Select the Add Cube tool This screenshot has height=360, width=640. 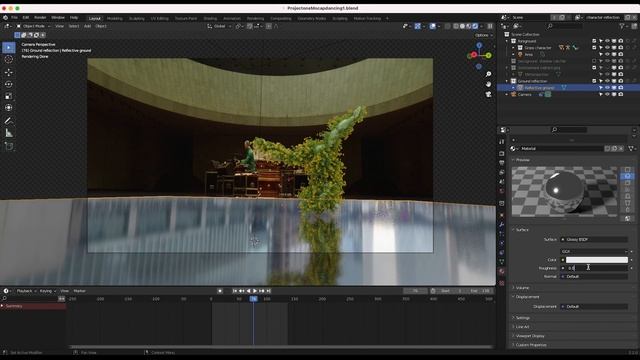click(x=9, y=146)
